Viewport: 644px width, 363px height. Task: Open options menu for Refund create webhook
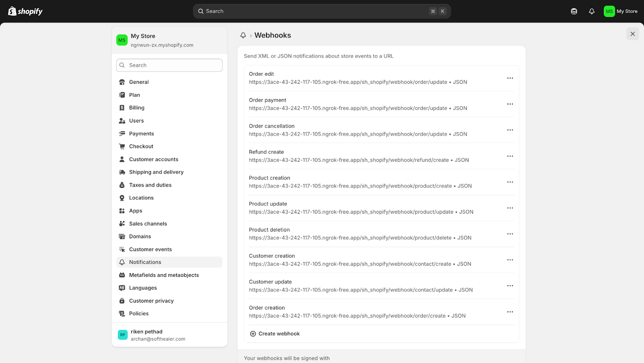click(x=510, y=156)
